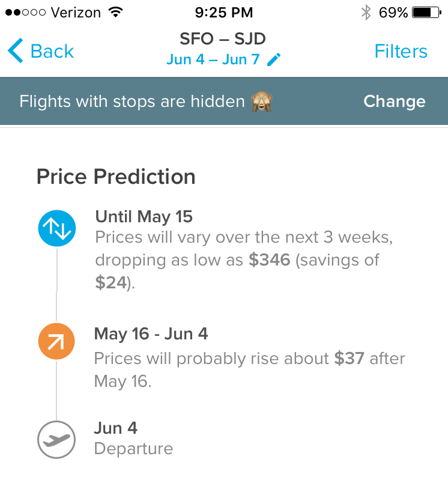The width and height of the screenshot is (448, 492).
Task: Open the Filters menu
Action: point(401,52)
